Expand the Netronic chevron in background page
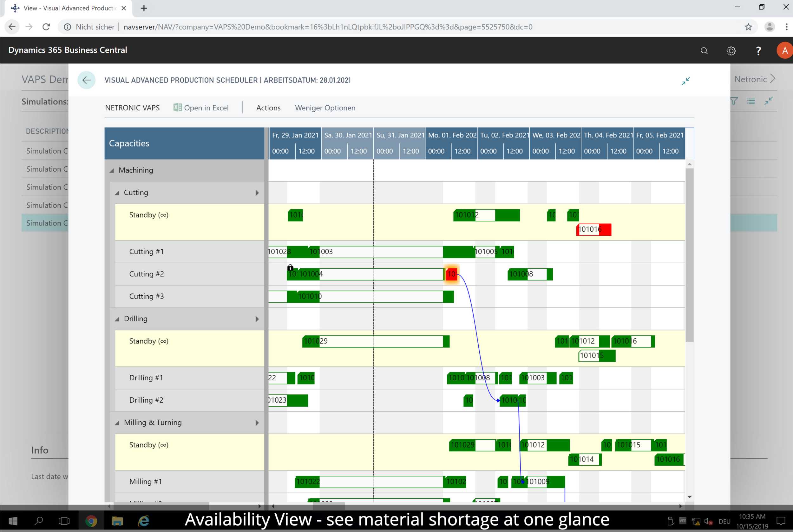The height and width of the screenshot is (532, 793). pyautogui.click(x=773, y=79)
